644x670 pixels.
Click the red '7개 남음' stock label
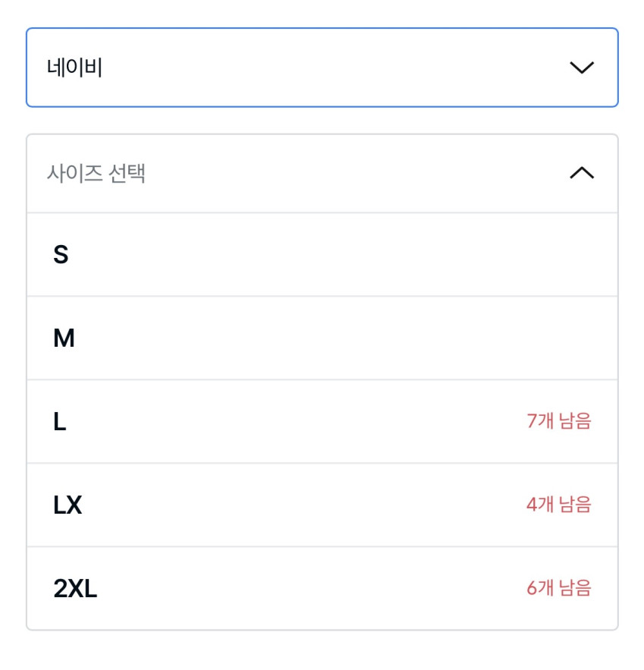[558, 421]
